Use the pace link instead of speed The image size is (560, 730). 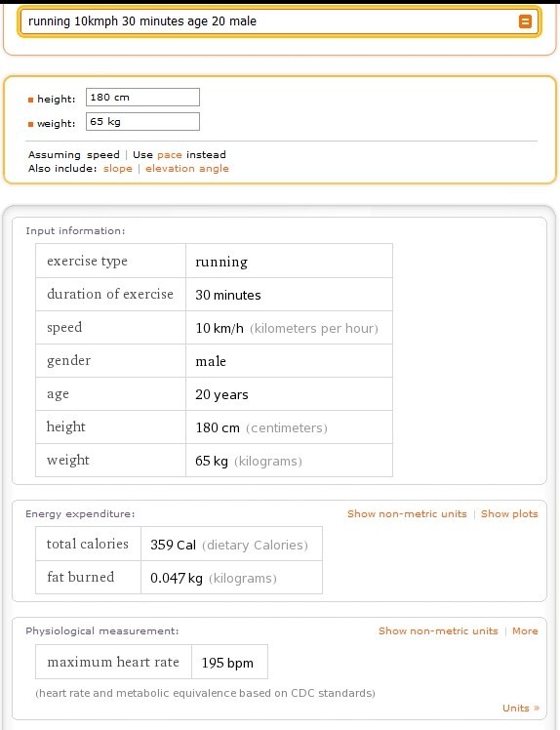point(170,154)
